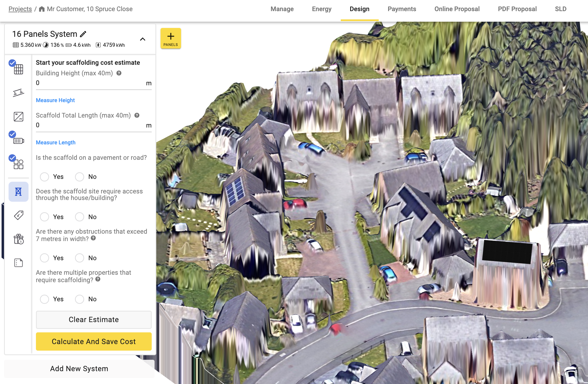
Task: Click the 136 % consumption offset value
Action: coord(57,45)
